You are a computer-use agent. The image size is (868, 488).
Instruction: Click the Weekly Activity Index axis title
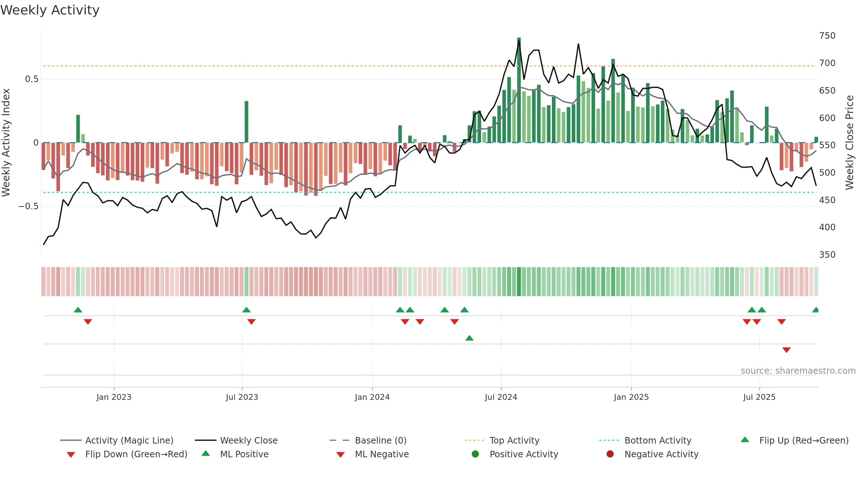click(x=6, y=142)
